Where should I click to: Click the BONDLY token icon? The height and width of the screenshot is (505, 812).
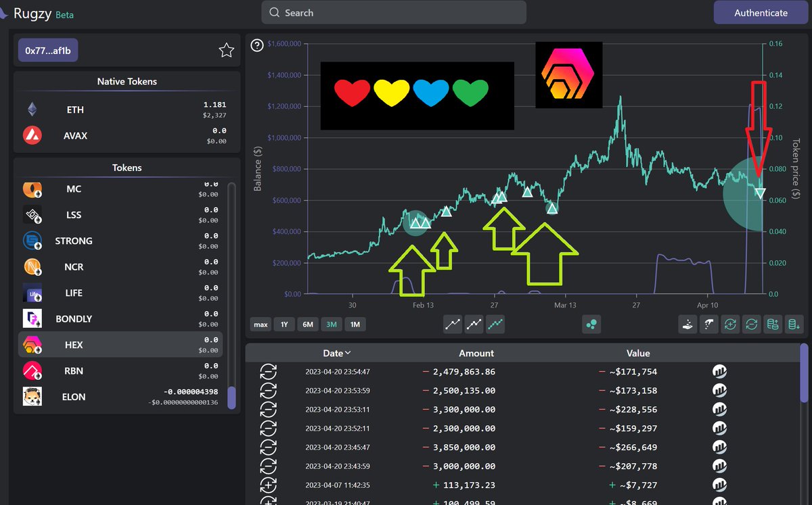click(32, 318)
